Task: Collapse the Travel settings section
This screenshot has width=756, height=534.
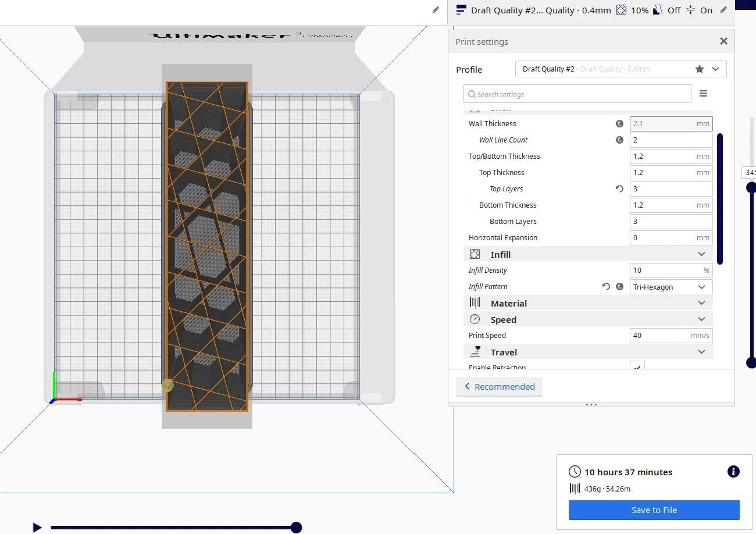Action: [701, 352]
